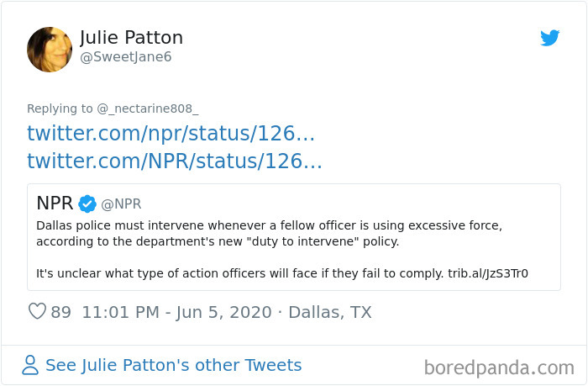
Task: Open the @_nectarine808_ mention
Action: (148, 108)
